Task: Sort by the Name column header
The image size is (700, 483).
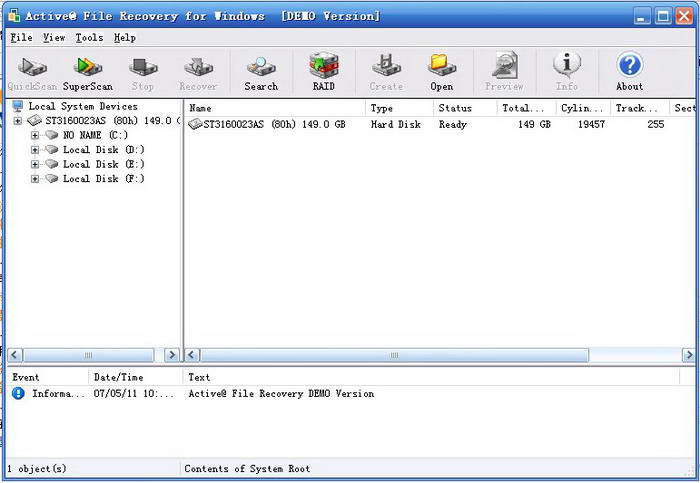Action: tap(275, 108)
